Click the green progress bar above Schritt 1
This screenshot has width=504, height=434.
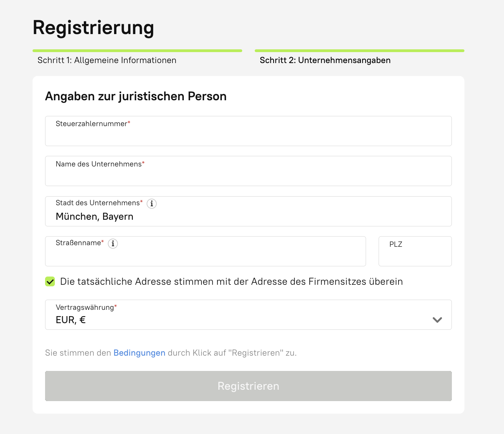[x=137, y=51]
